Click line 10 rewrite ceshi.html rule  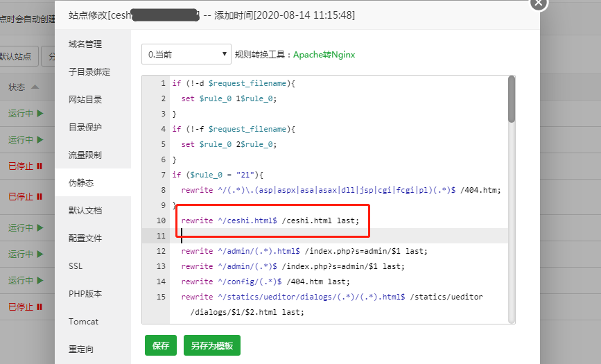(x=270, y=220)
